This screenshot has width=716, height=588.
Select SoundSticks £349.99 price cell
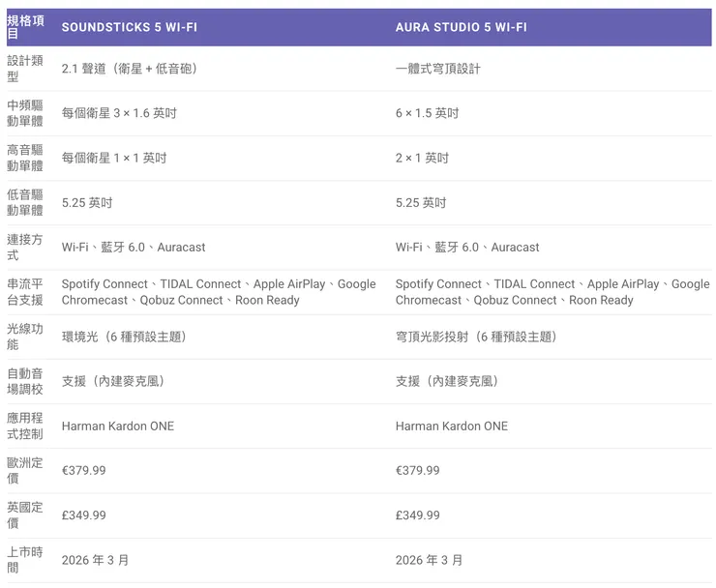[83, 514]
